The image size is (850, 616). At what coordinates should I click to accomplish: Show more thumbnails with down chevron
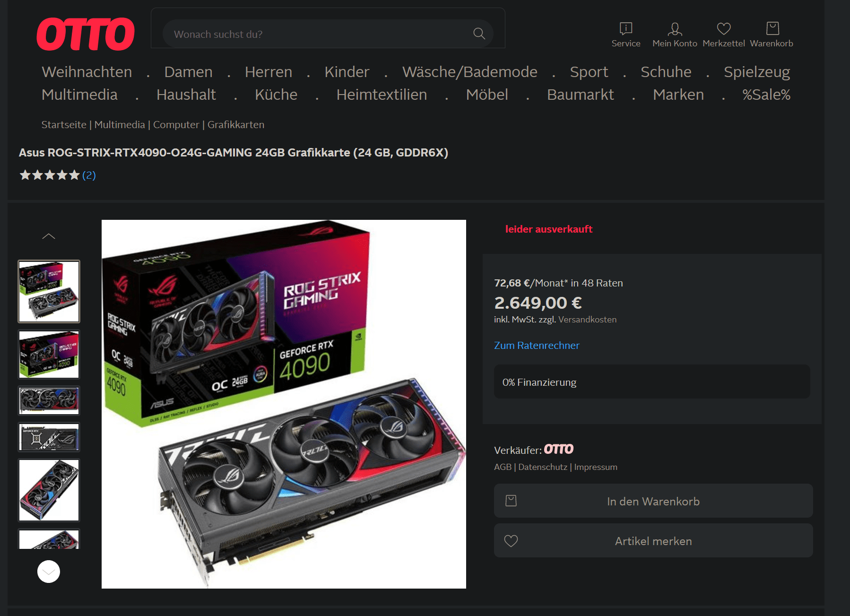49,572
